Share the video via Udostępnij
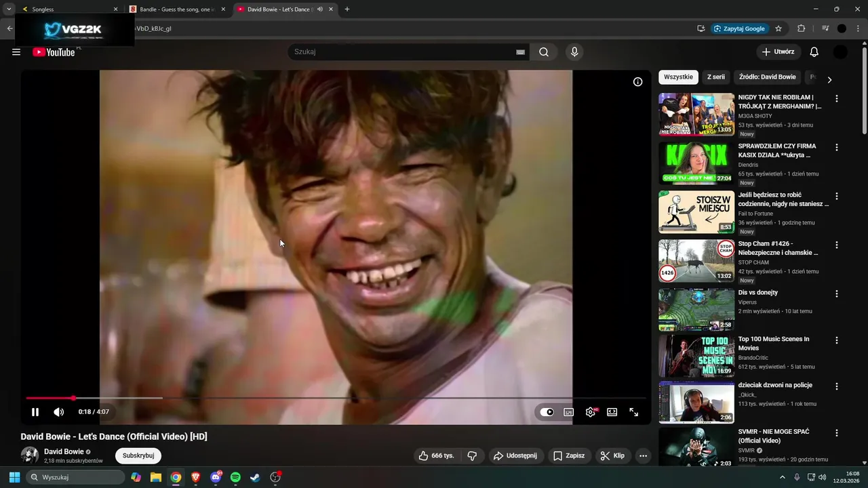868x488 pixels. (515, 455)
